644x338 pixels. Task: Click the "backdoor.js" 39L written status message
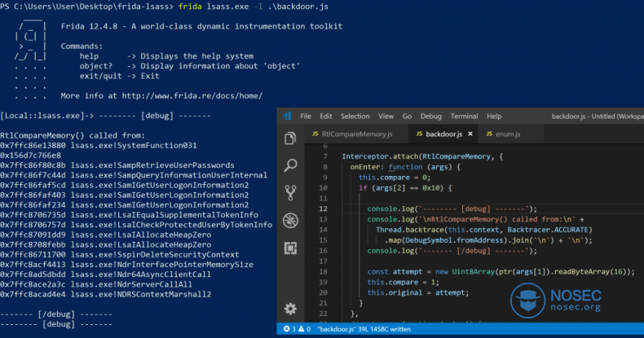[x=364, y=329]
